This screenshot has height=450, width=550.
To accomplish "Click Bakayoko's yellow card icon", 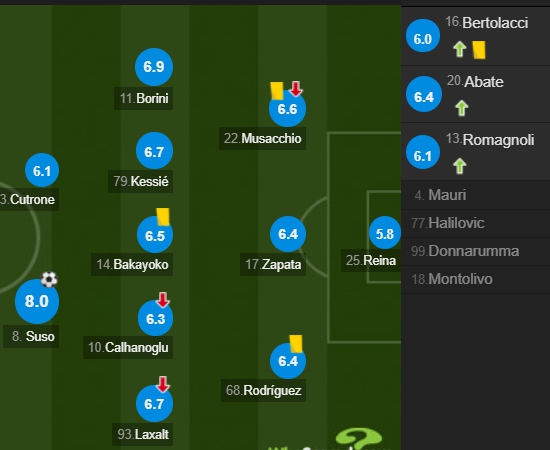I will (163, 216).
